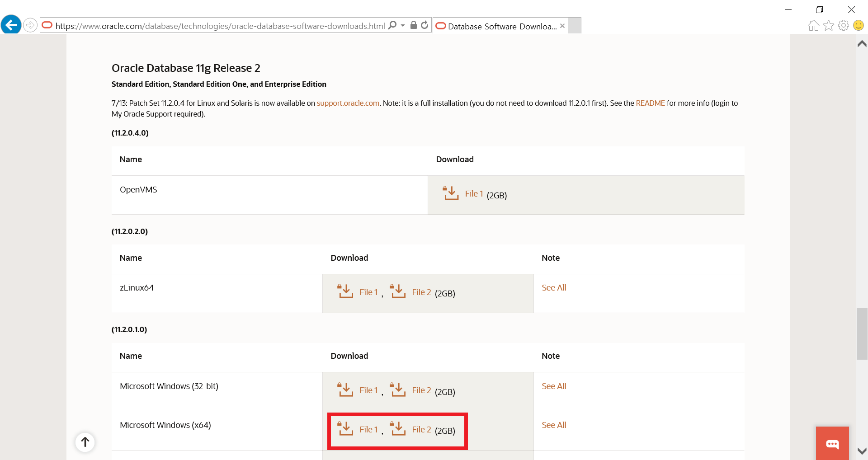Download Windows (32-bit) File 2 link
This screenshot has width=868, height=460.
(421, 390)
